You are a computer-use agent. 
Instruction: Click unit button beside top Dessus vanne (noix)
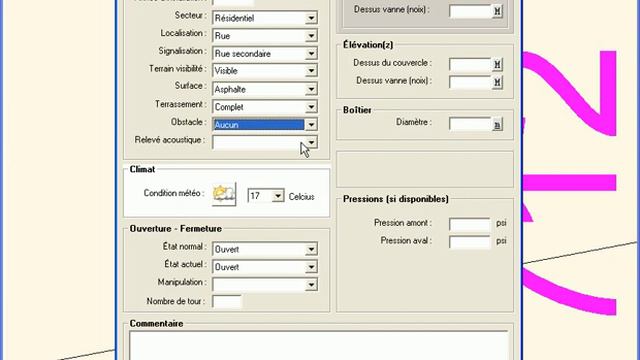(497, 11)
